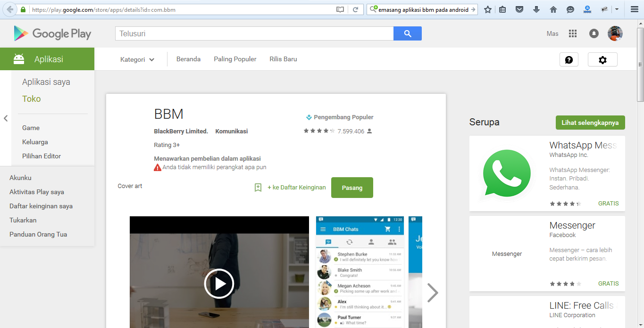Show next screenshots with right chevron
The image size is (644, 328).
(433, 292)
